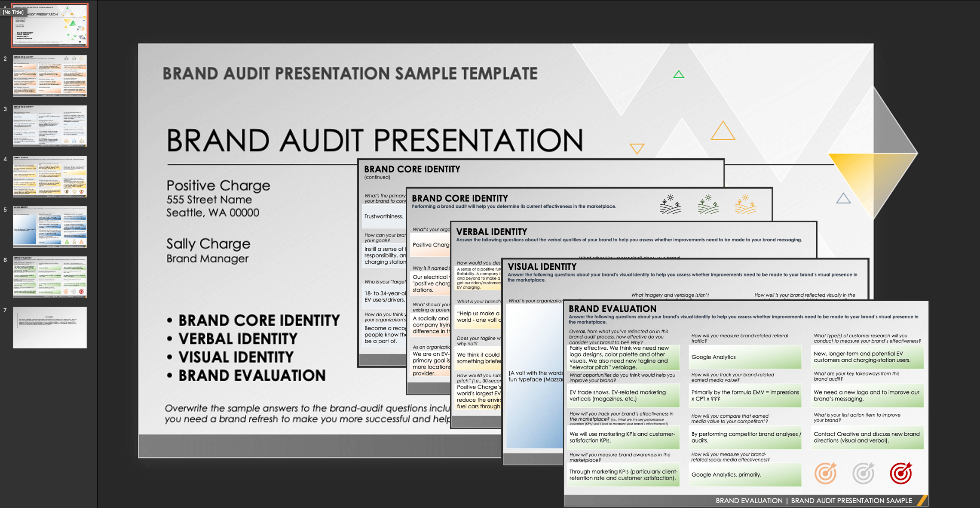Click the gray target icon in Brand Evaluation
980x508 pixels.
click(x=863, y=473)
